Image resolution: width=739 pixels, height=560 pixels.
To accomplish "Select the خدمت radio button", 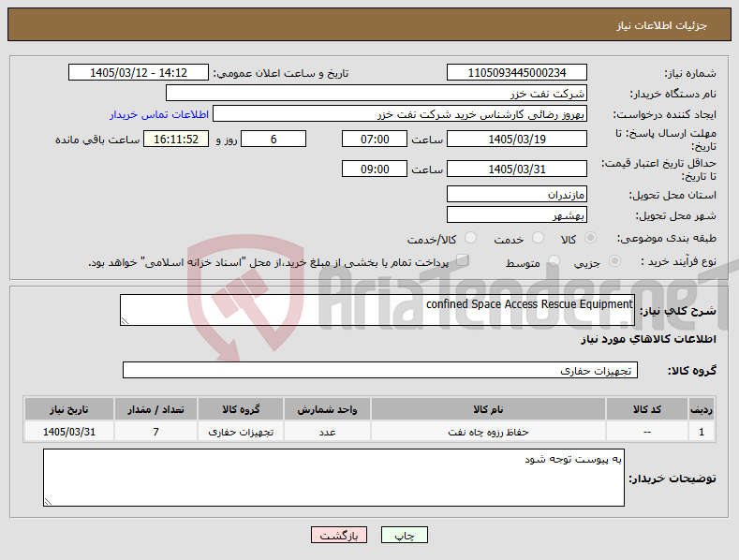I will 538,238.
